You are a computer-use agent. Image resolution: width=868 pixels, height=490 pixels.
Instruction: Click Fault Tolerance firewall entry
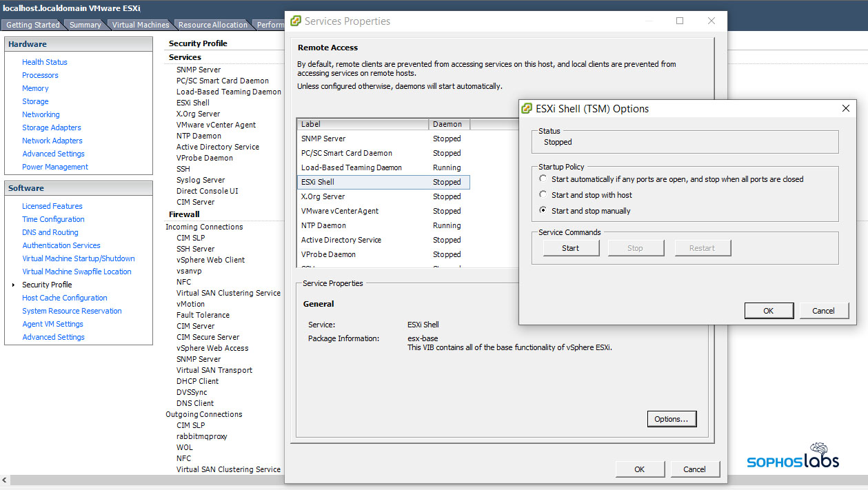point(203,315)
